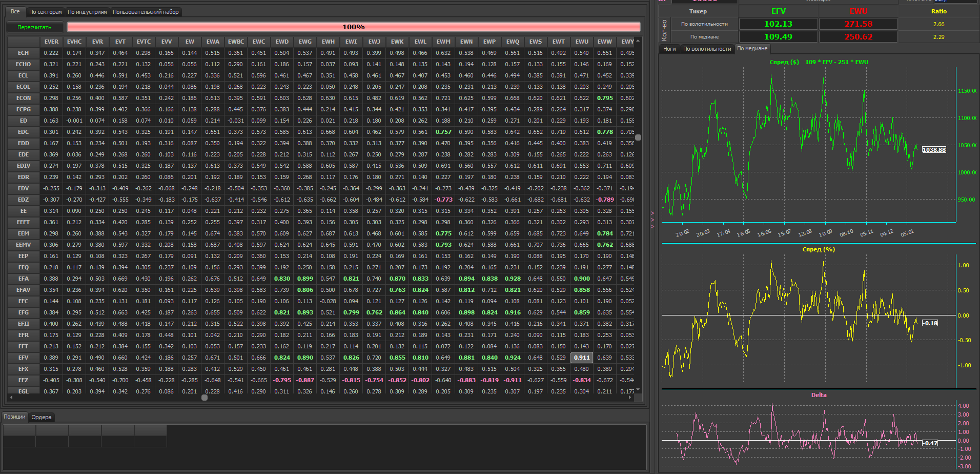Image resolution: width=980 pixels, height=474 pixels.
Task: Select the EFZ row header
Action: pyautogui.click(x=24, y=380)
